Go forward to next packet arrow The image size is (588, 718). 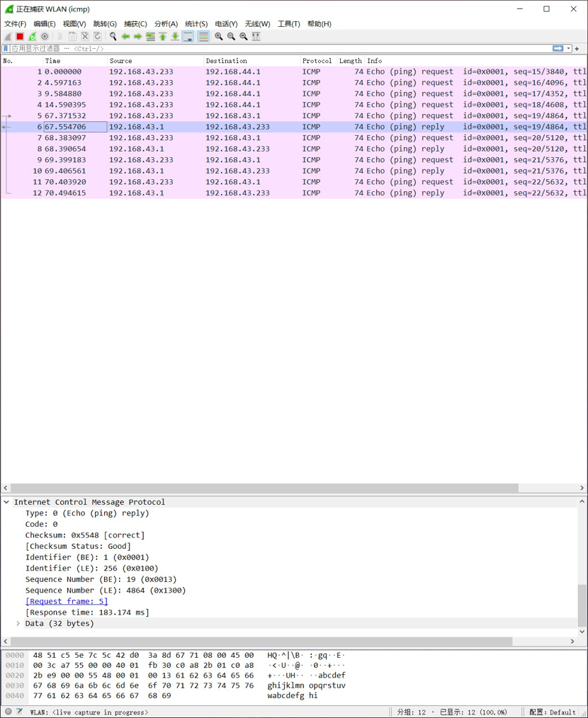click(x=137, y=37)
